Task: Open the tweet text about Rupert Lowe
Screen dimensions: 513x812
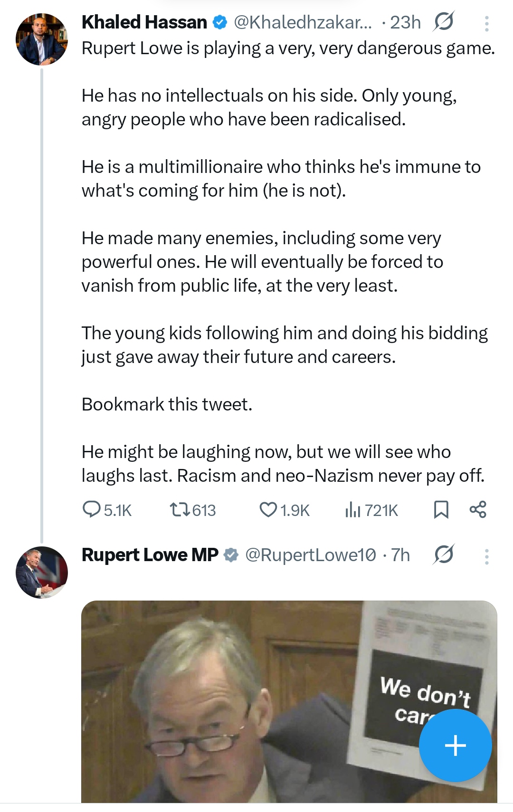Action: (x=288, y=261)
